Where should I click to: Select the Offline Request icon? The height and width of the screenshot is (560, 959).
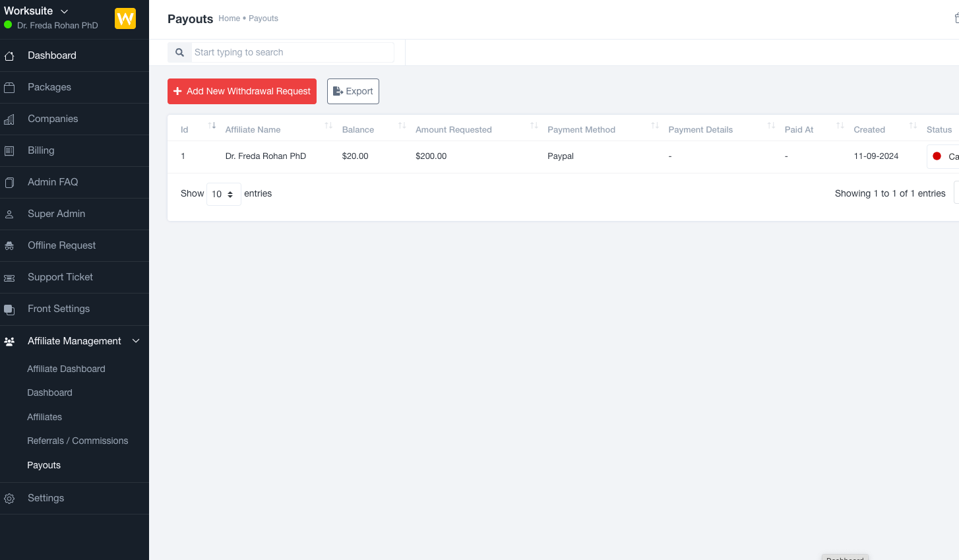click(x=9, y=245)
